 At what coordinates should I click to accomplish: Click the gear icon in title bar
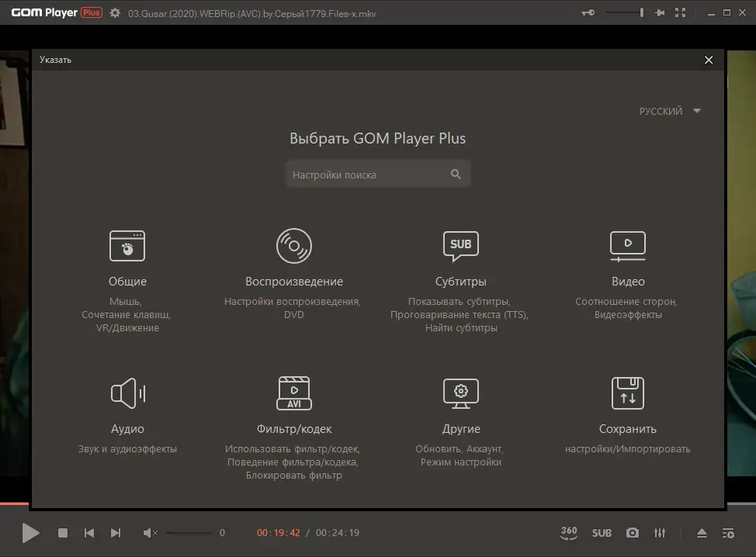[x=115, y=13]
